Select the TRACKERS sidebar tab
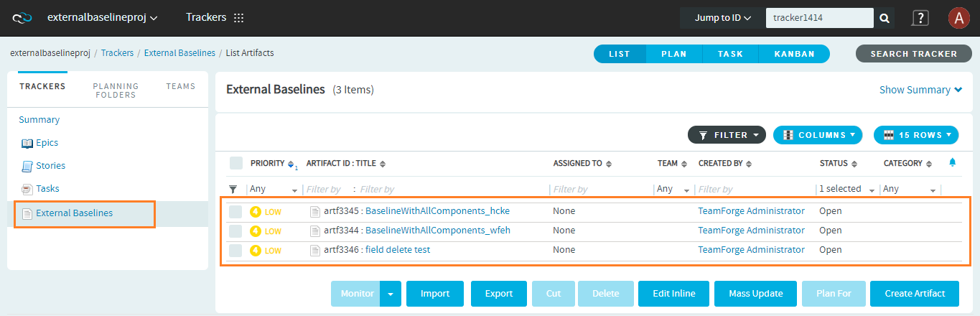This screenshot has width=980, height=316. point(42,86)
